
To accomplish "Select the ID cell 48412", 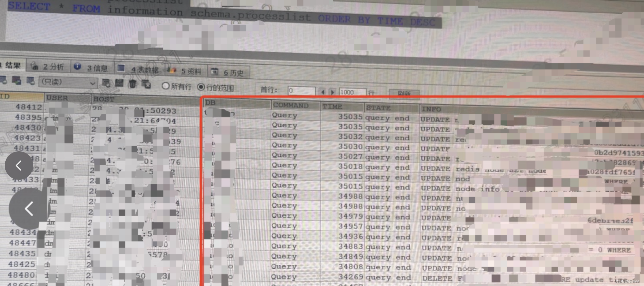I will 28,107.
